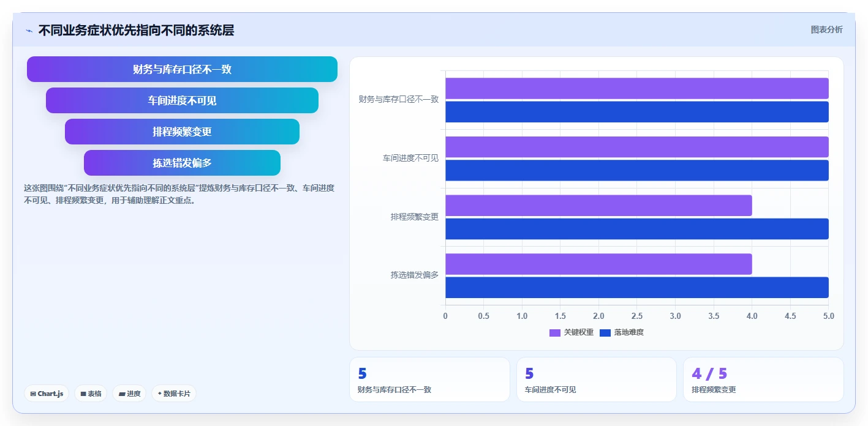Toggle 关键权重 legend purple swatch

coord(555,332)
